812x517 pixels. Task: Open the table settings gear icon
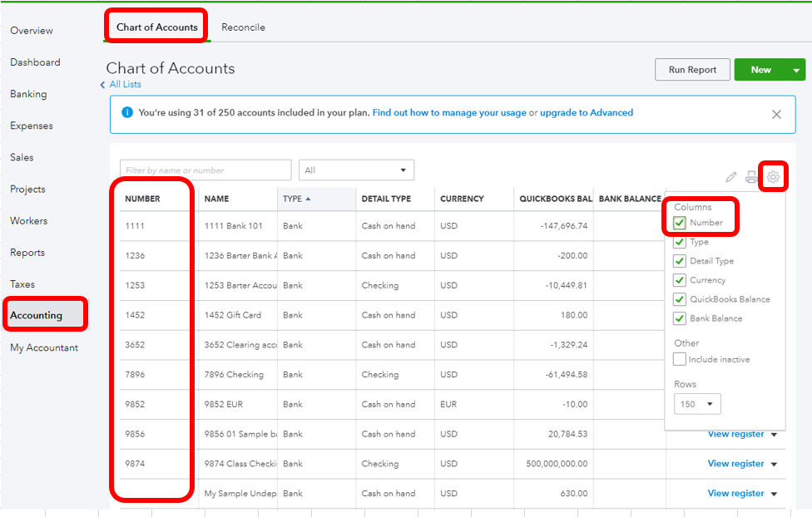click(x=773, y=177)
